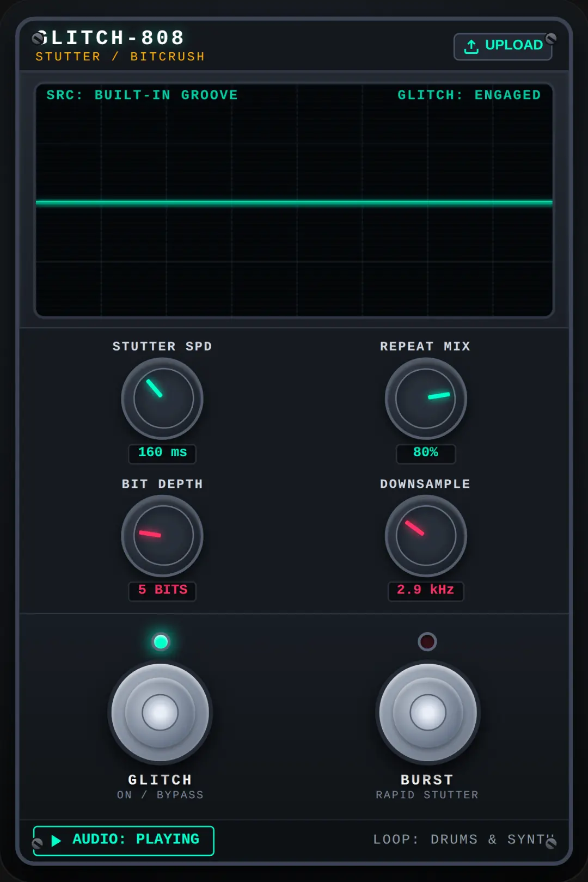Click the play triangle icon
588x882 pixels.
56,841
